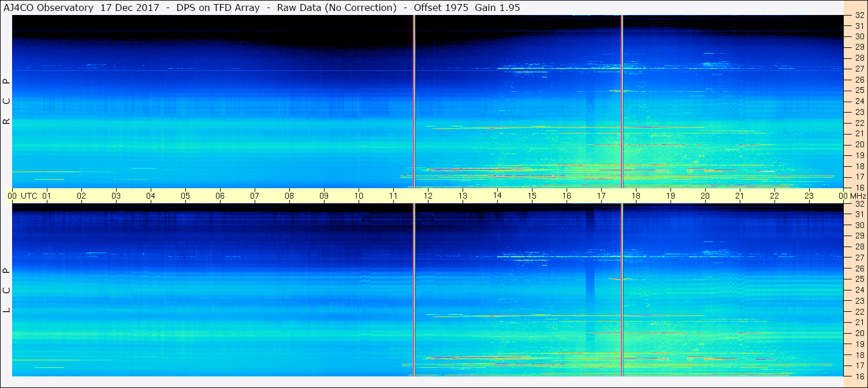The width and height of the screenshot is (868, 388).
Task: Click the 11 hour tick label
Action: [x=393, y=196]
